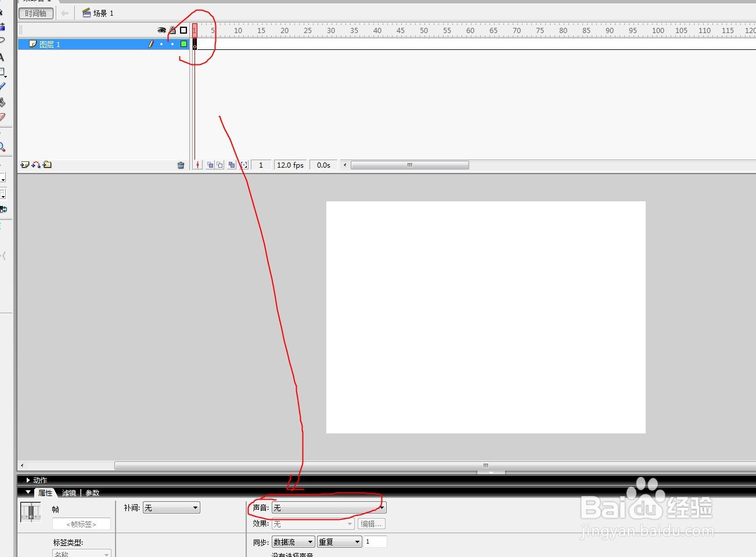This screenshot has height=557, width=756.
Task: Switch to the 参数 tab
Action: point(92,493)
